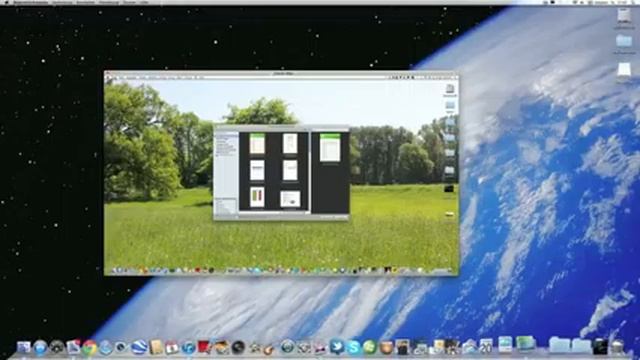Select the hard drive icon inside the shared-screen window
Viewport: 640px width, 360px height.
[x=449, y=89]
